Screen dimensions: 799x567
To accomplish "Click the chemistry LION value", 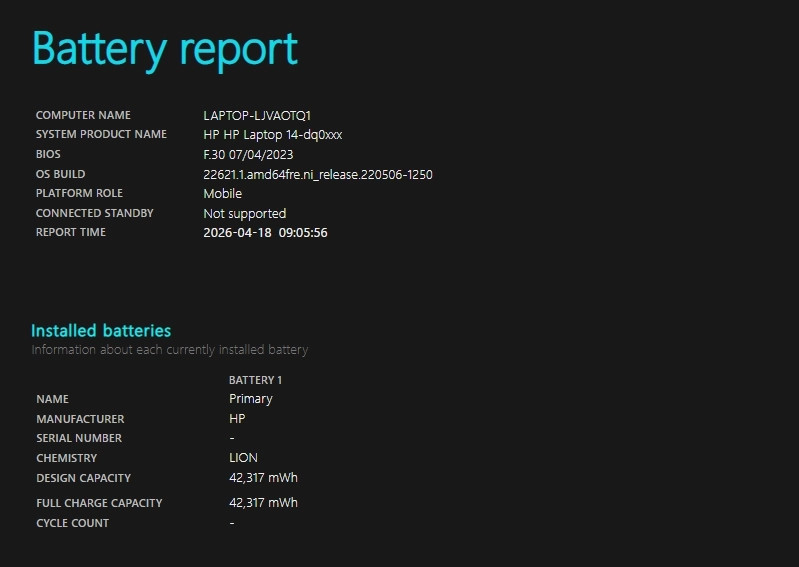I will click(244, 458).
